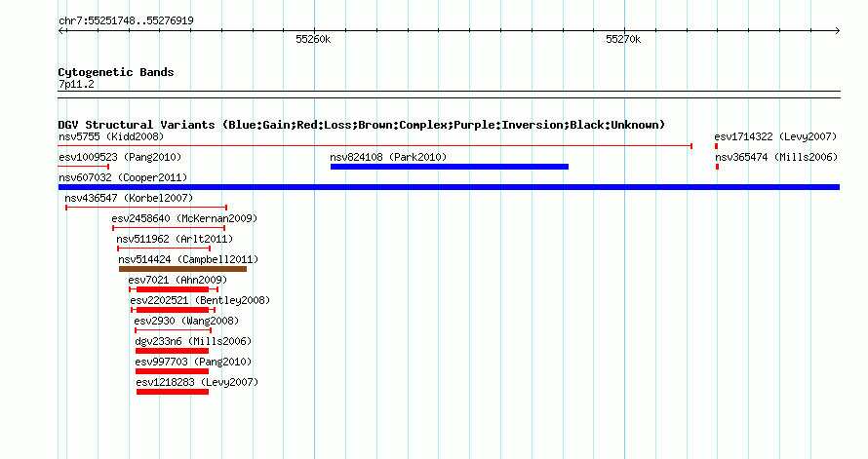Click the red esv7021 loss bar

174,289
